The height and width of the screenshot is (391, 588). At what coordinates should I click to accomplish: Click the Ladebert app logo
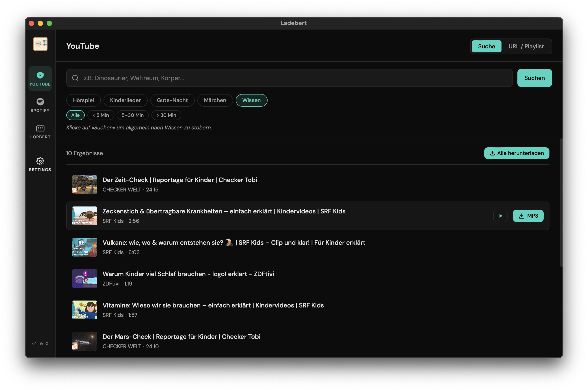click(40, 44)
